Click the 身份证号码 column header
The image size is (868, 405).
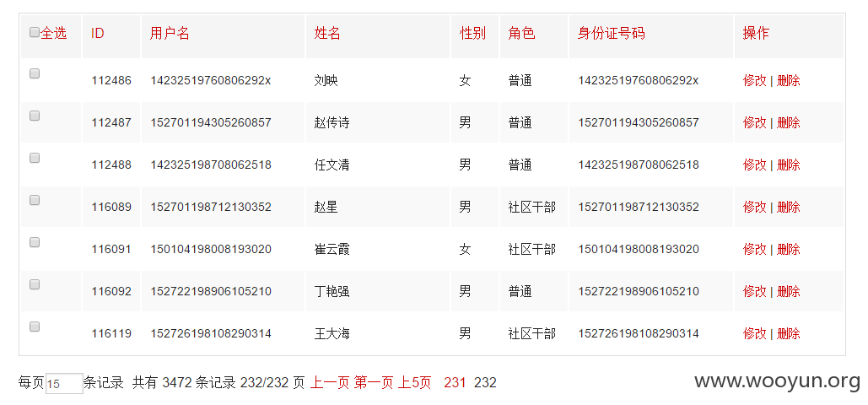[x=611, y=33]
